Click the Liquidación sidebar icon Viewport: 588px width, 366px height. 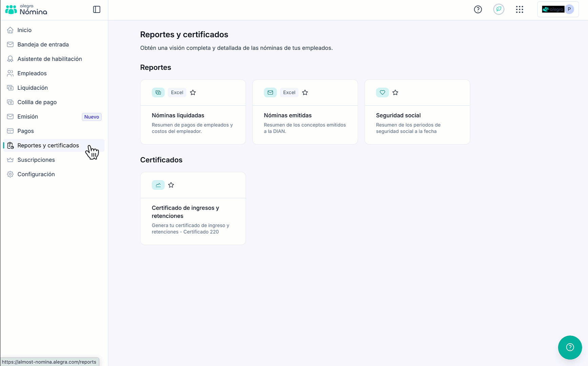[x=10, y=88]
